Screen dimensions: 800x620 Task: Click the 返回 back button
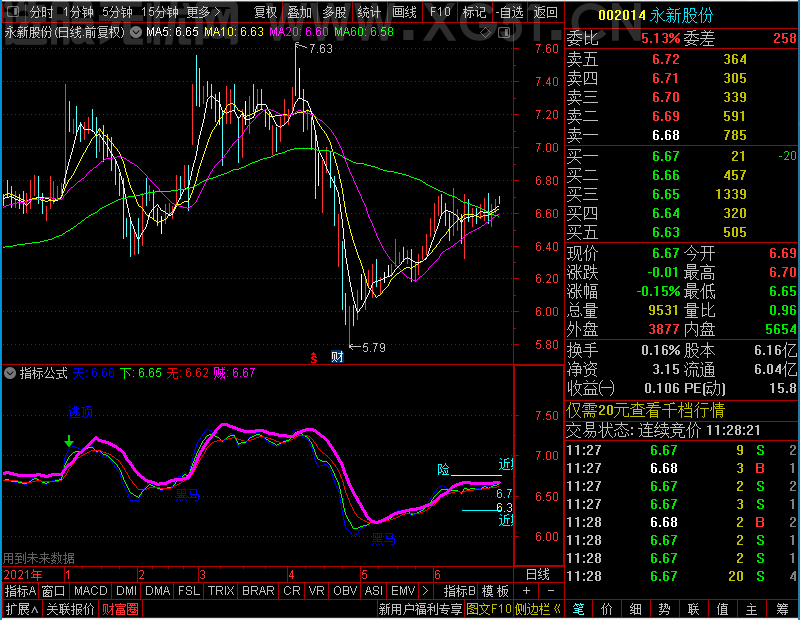545,12
